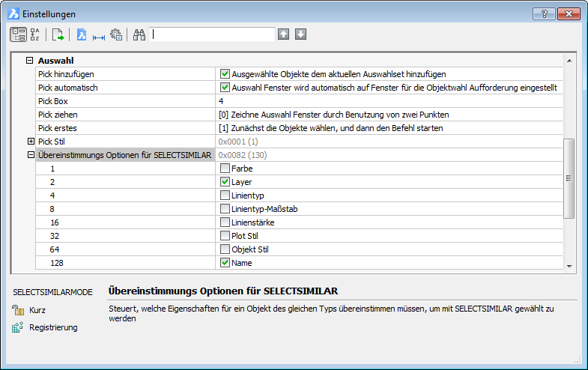Click the export settings icon
Screen dimensions: 588x370
click(58, 34)
